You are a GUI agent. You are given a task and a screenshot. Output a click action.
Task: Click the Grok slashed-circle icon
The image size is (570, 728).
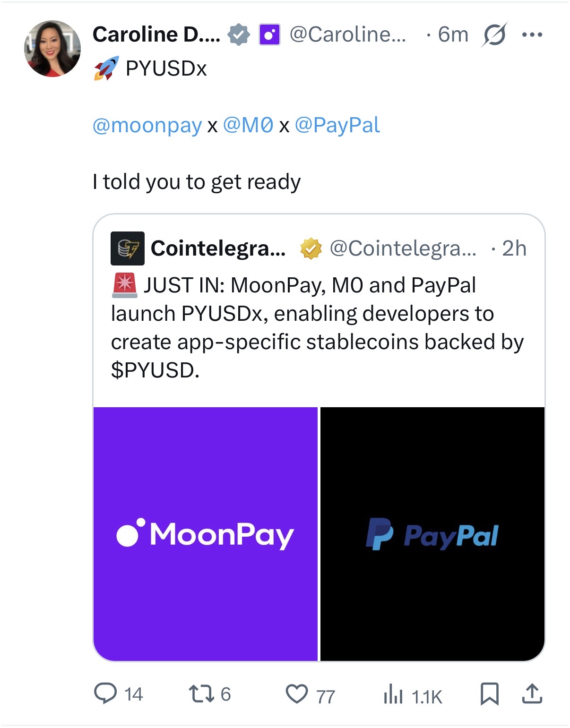click(494, 34)
